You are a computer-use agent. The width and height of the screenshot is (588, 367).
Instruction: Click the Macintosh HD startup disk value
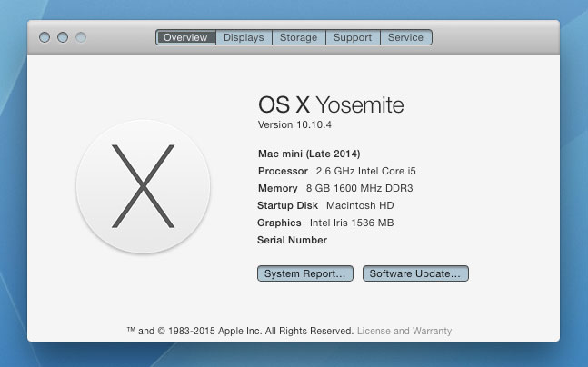tap(360, 205)
